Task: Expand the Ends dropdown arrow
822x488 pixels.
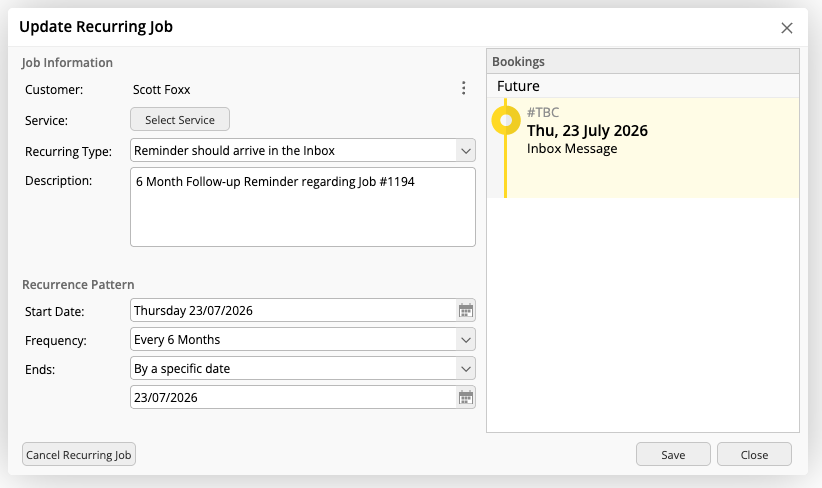Action: 466,368
